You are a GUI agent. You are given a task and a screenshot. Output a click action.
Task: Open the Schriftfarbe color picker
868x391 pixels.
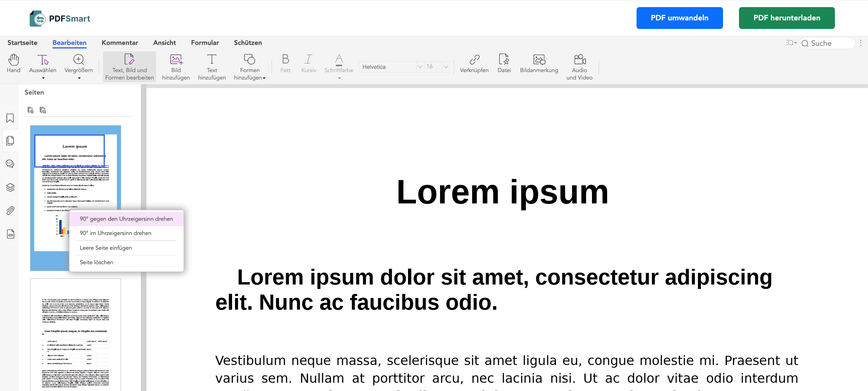pyautogui.click(x=339, y=66)
